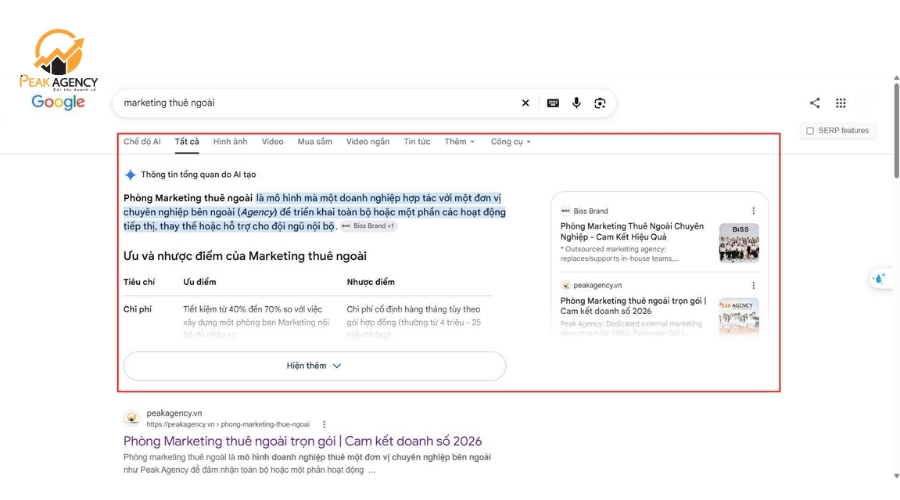Start voice search with the microphone icon
Screen dimensions: 900x500
click(576, 103)
